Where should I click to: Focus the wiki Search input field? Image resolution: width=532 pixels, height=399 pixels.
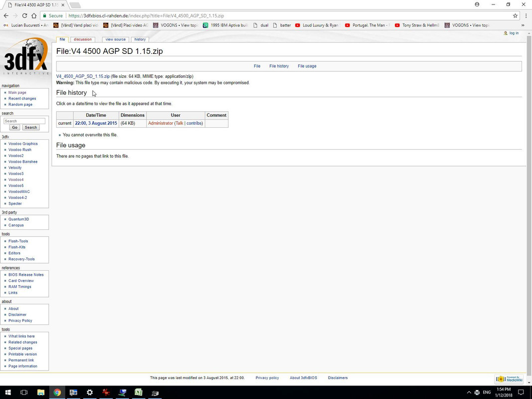pos(24,121)
